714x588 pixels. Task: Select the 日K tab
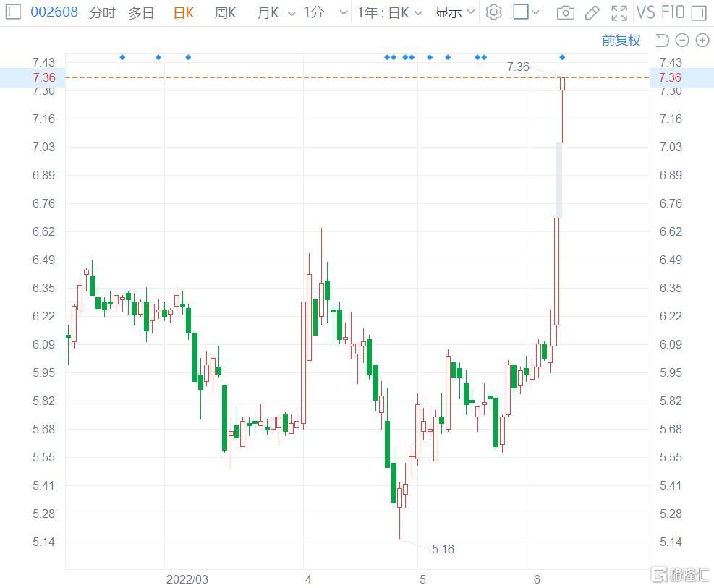[x=184, y=12]
